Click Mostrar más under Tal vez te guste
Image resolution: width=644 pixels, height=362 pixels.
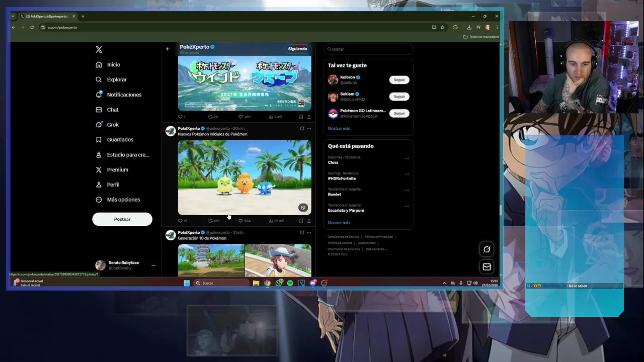(x=339, y=129)
